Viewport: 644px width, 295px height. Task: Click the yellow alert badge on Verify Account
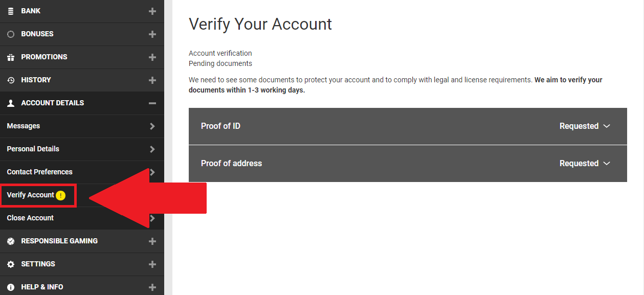click(61, 195)
